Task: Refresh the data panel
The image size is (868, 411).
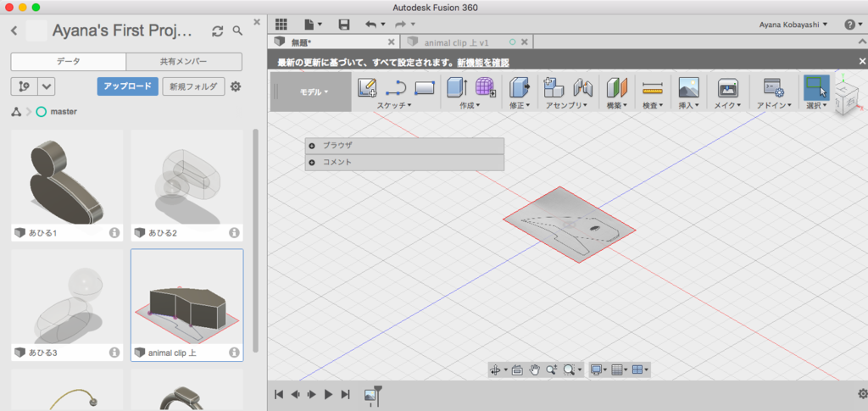Action: point(218,31)
